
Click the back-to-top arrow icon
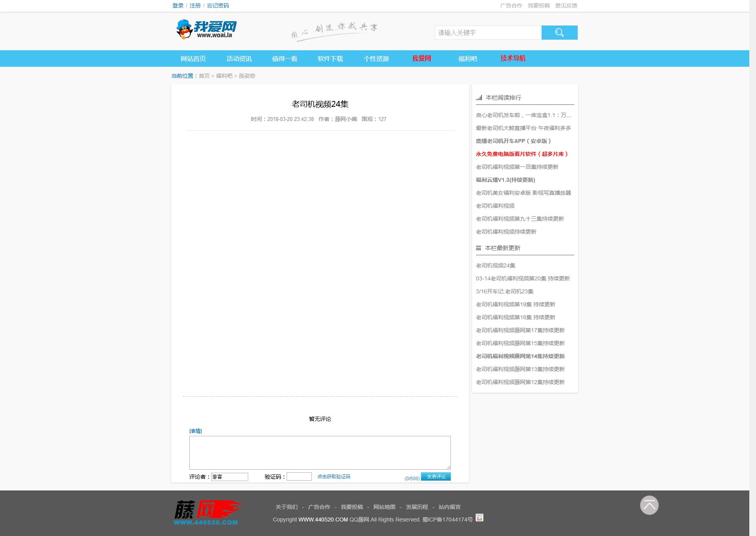point(650,505)
